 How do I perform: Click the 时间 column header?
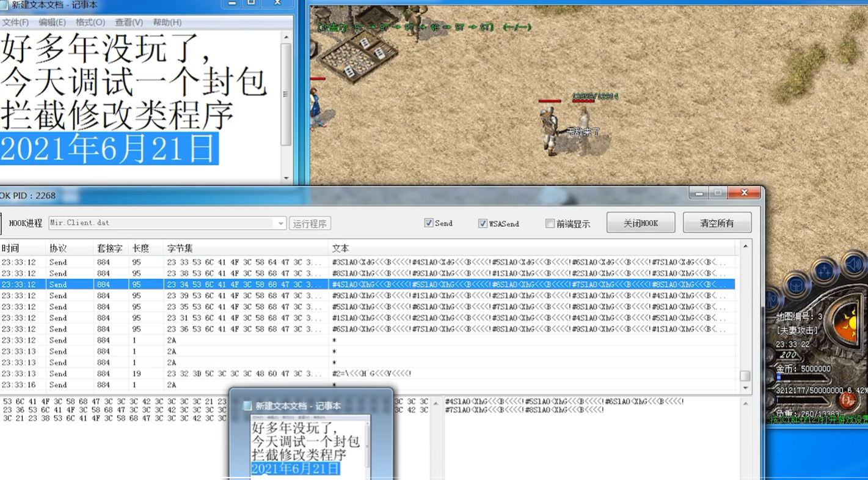[23, 248]
